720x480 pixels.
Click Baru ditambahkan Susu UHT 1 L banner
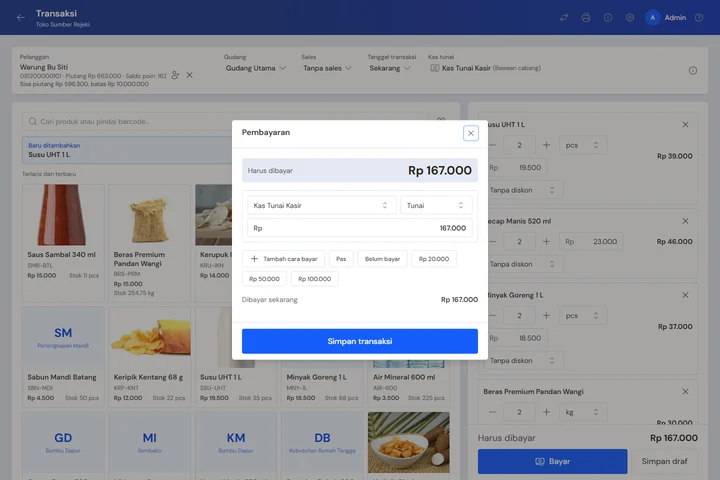[x=127, y=150]
